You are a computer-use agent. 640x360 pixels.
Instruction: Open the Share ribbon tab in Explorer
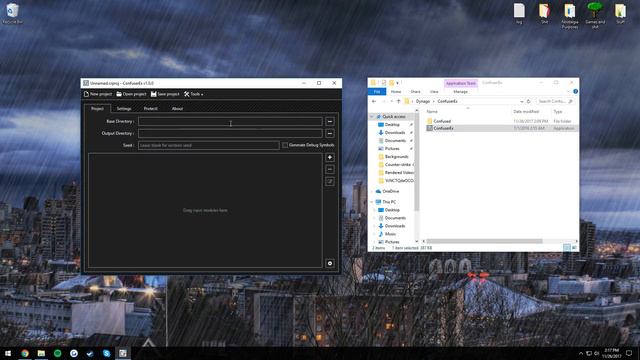pyautogui.click(x=416, y=92)
